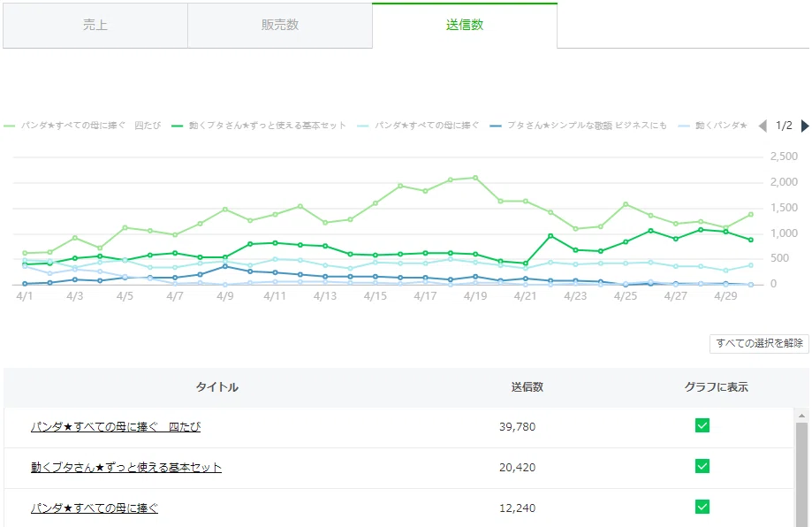The image size is (812, 527).
Task: Uncheck graph display for 12,240 row
Action: tap(702, 507)
